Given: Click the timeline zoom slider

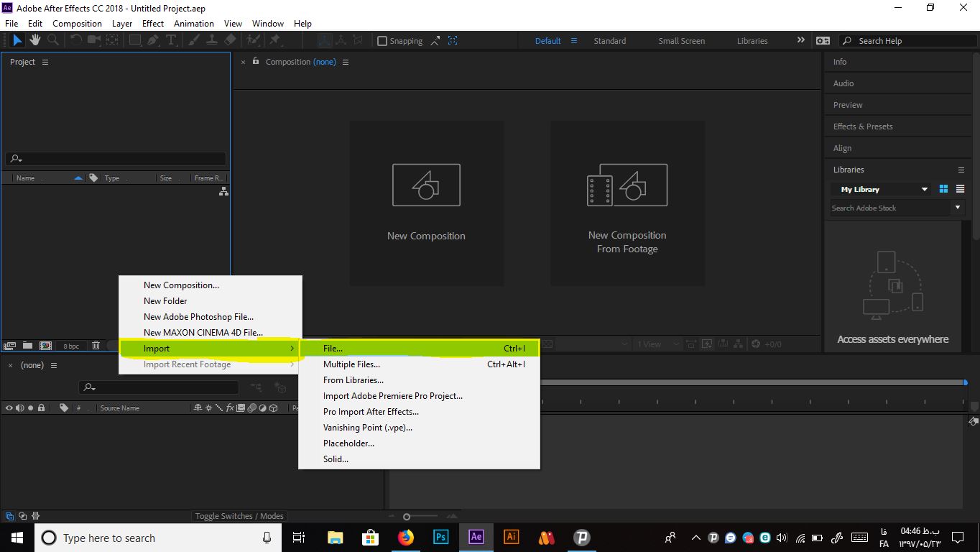Looking at the screenshot, I should click(407, 517).
